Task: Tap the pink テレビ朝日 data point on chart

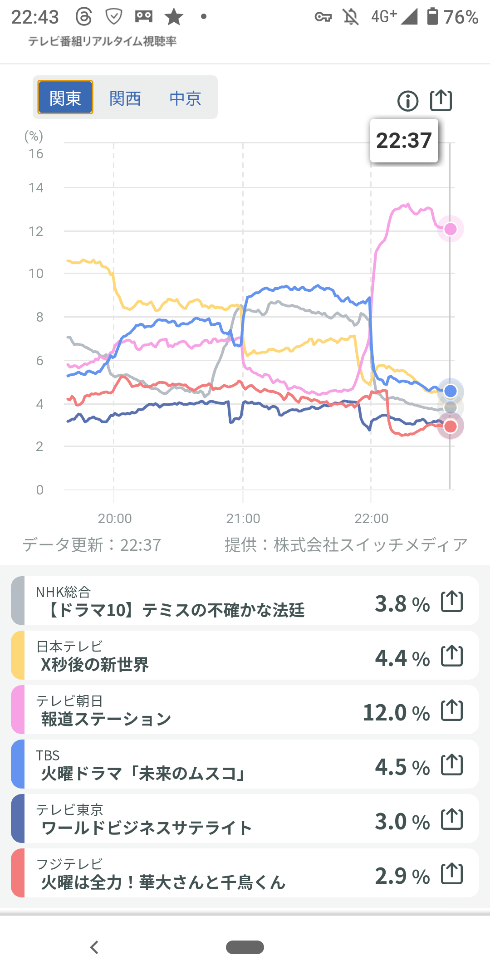Action: pyautogui.click(x=450, y=229)
